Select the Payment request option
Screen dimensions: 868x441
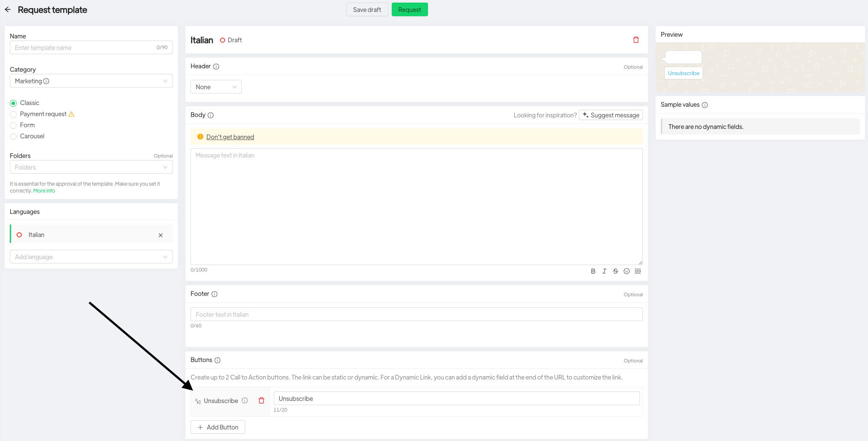[x=14, y=114]
